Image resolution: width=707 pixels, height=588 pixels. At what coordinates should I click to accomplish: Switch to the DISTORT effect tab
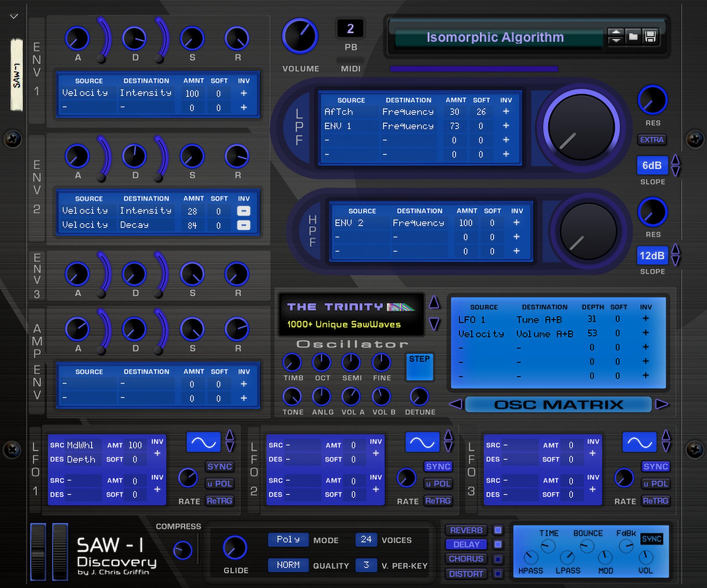pyautogui.click(x=466, y=574)
